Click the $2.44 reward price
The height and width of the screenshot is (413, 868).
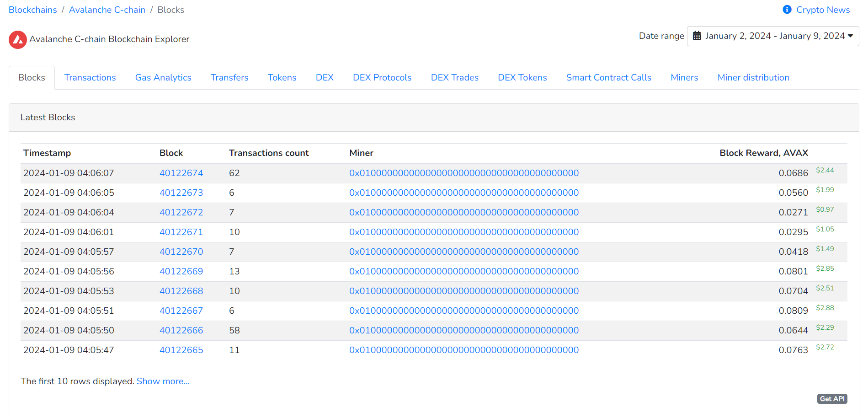[x=825, y=170]
